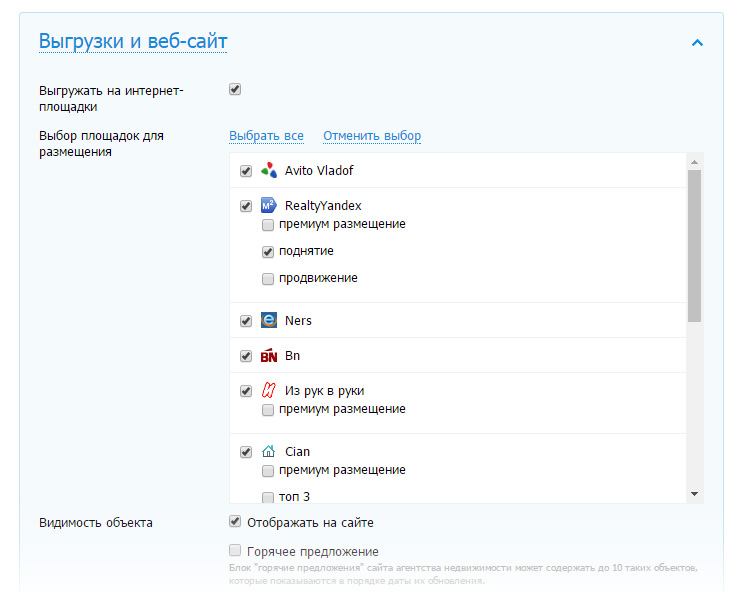Screen dimensions: 746x592
Task: Click the Cian house icon
Action: (x=269, y=451)
